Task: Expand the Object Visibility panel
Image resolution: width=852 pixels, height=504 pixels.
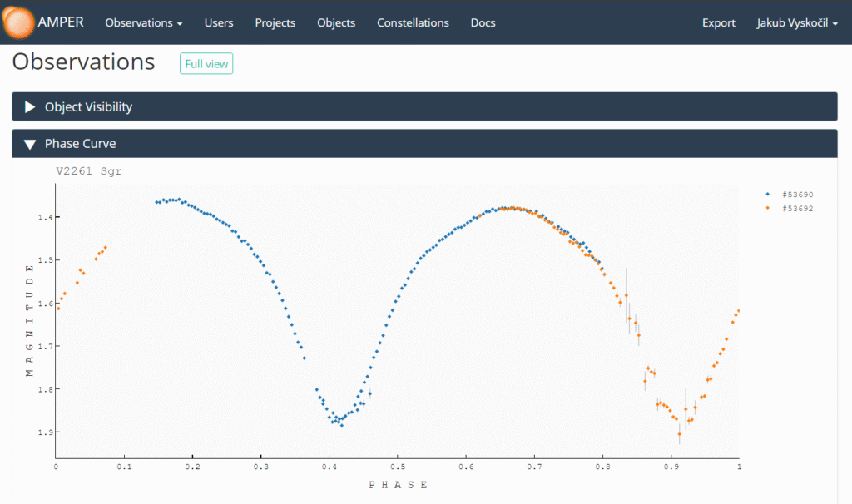Action: tap(88, 106)
